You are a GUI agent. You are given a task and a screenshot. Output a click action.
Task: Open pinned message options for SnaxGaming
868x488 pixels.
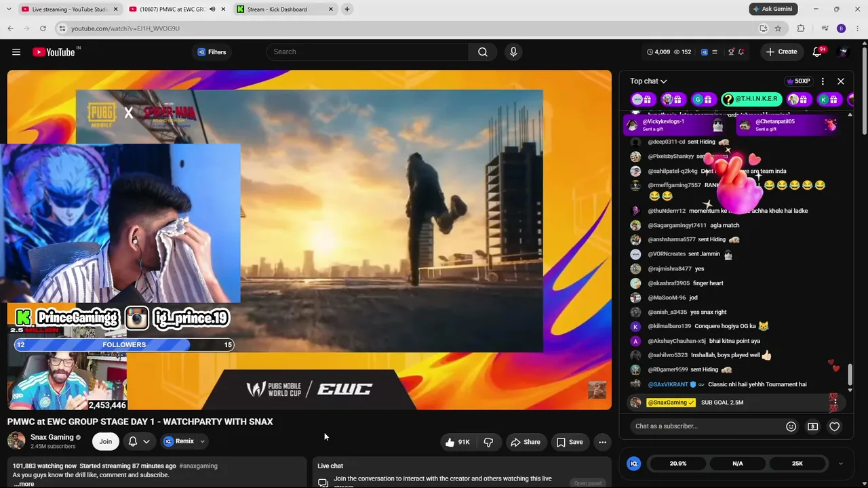click(x=835, y=403)
